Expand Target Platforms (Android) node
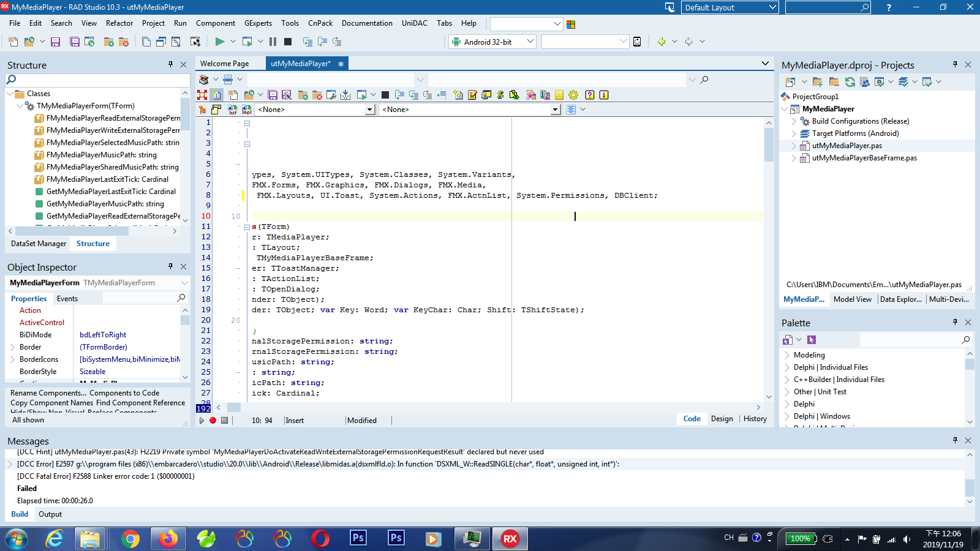 (x=794, y=133)
